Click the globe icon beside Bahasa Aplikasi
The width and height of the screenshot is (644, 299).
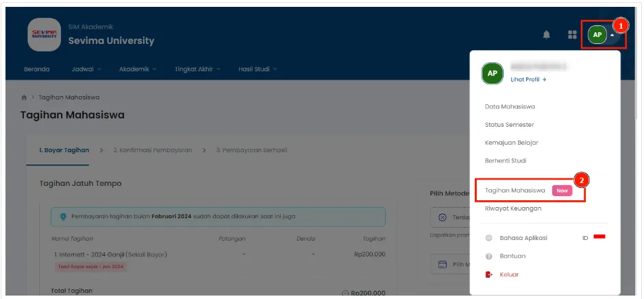pyautogui.click(x=488, y=238)
